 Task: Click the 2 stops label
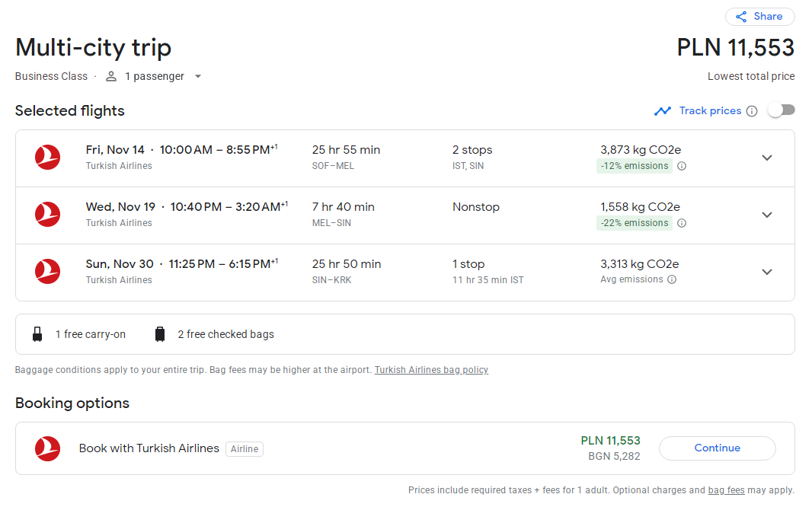[472, 150]
